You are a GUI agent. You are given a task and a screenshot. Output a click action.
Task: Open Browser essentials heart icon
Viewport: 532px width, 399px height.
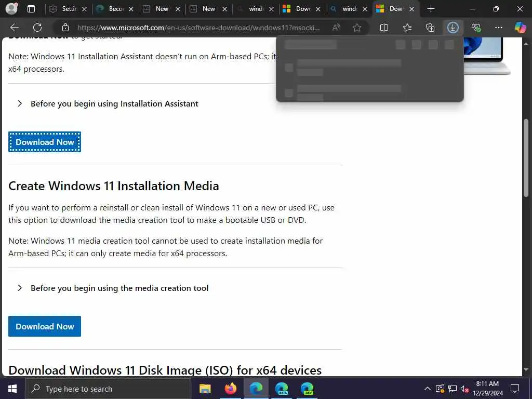pos(476,28)
